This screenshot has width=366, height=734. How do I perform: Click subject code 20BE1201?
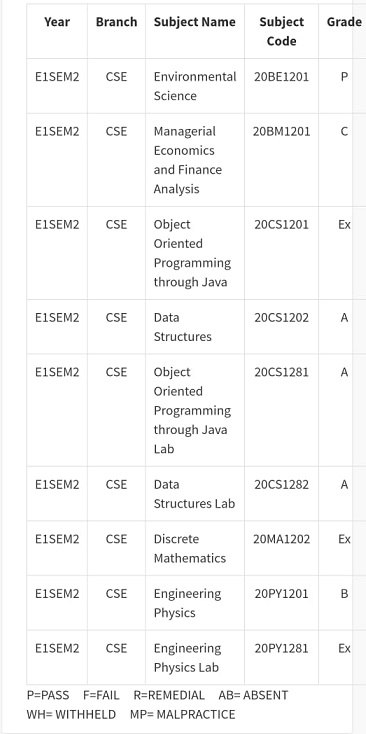click(282, 76)
